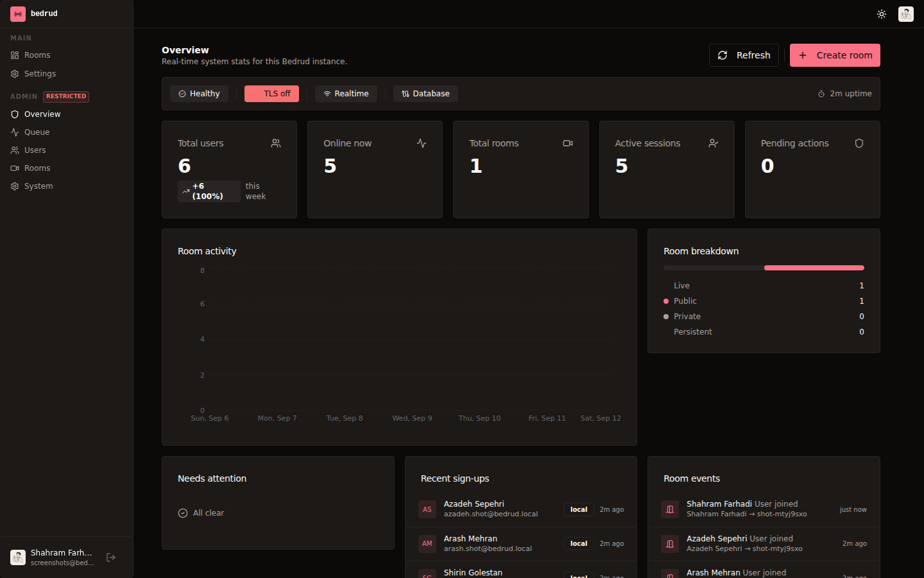924x578 pixels.
Task: Click the Shahram Farh... profile avatar in sidebar
Action: click(18, 557)
